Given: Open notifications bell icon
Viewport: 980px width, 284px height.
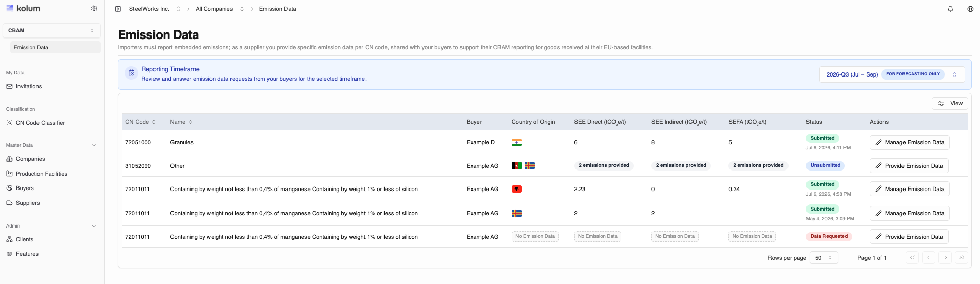Looking at the screenshot, I should coord(950,9).
